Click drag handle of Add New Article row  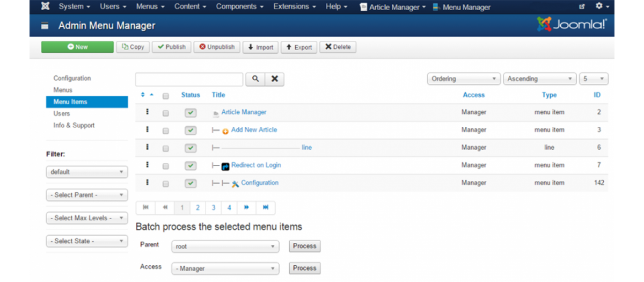pyautogui.click(x=147, y=129)
